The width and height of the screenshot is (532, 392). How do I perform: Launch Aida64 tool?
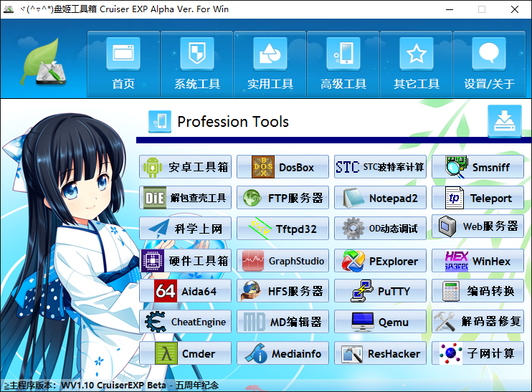tap(186, 291)
